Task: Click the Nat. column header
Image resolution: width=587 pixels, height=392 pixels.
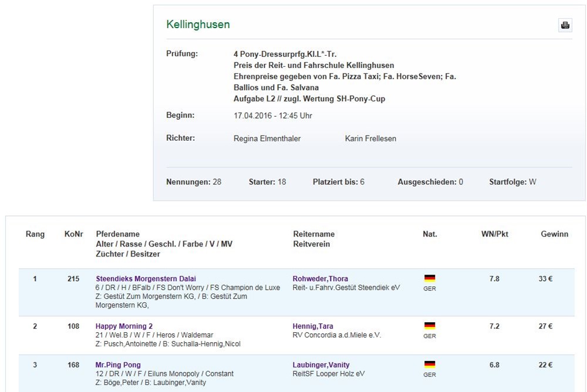Action: (430, 234)
